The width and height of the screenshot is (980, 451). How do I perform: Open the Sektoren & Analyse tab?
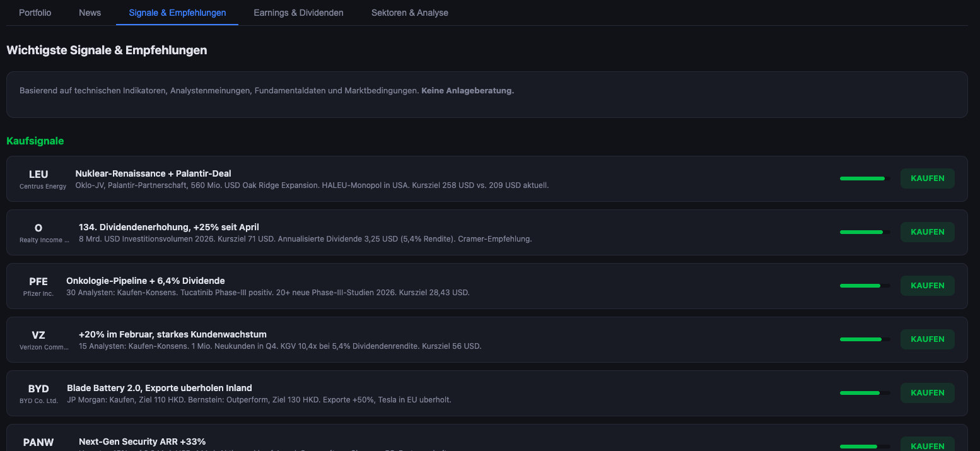coord(409,13)
